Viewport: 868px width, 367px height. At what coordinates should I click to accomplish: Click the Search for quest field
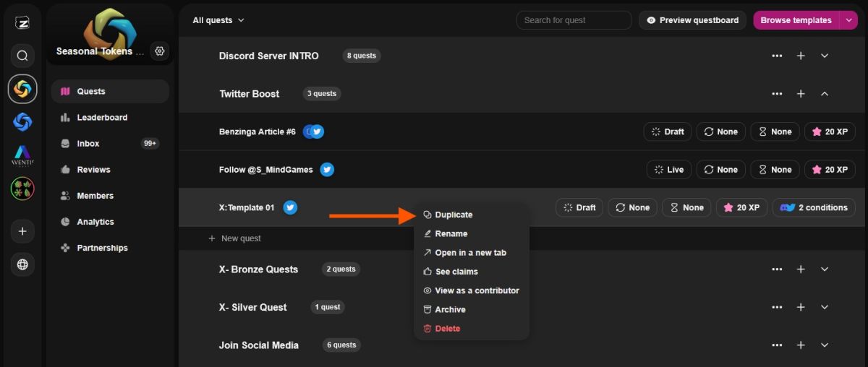(x=574, y=20)
